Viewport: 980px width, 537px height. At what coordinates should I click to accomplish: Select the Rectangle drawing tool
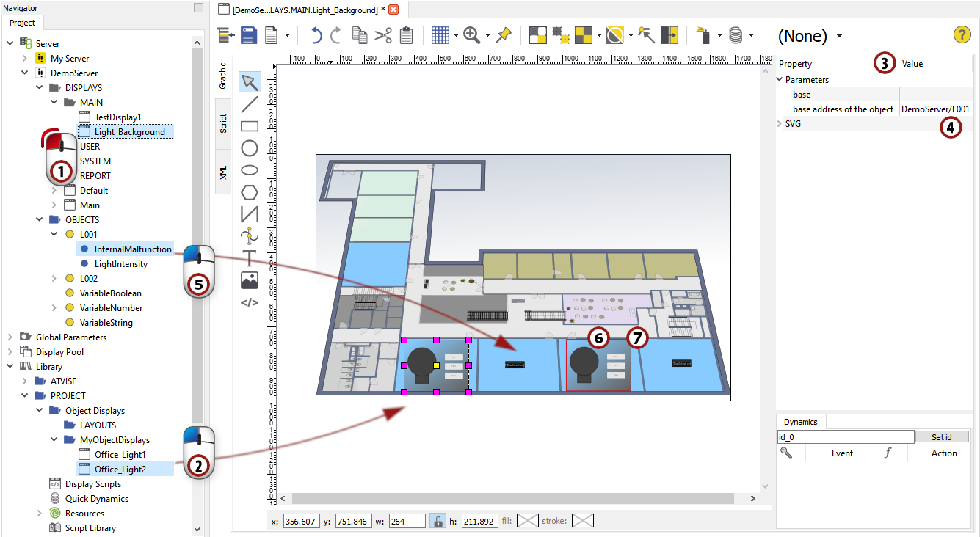point(250,125)
